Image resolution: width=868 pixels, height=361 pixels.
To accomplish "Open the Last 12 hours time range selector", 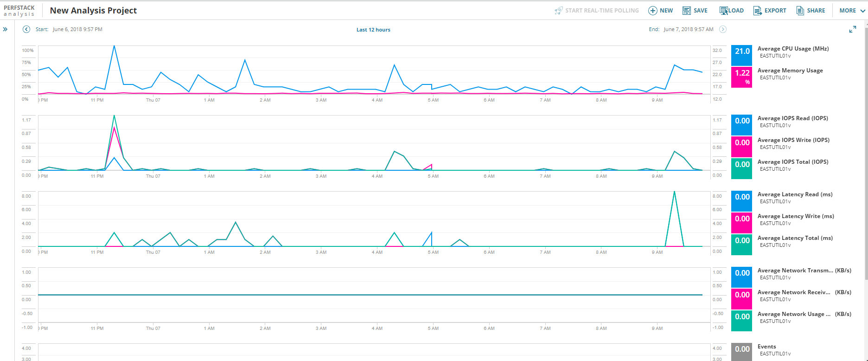I will coord(373,30).
